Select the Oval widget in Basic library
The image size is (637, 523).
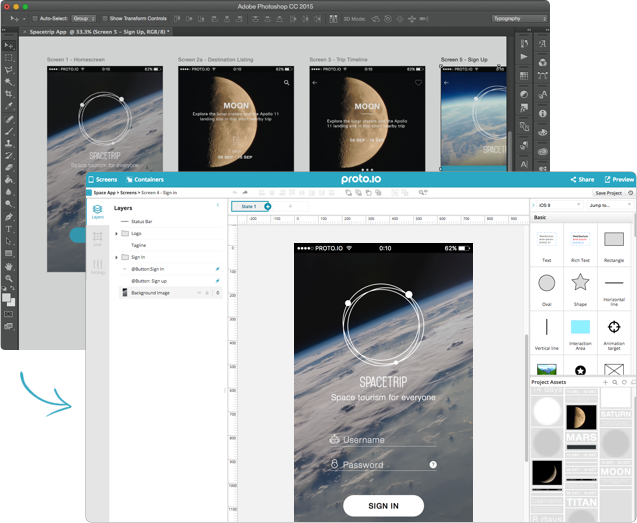point(547,283)
